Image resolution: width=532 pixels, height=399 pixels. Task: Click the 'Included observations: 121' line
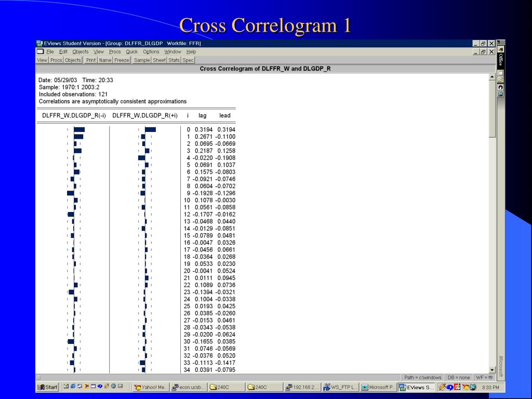coord(73,95)
